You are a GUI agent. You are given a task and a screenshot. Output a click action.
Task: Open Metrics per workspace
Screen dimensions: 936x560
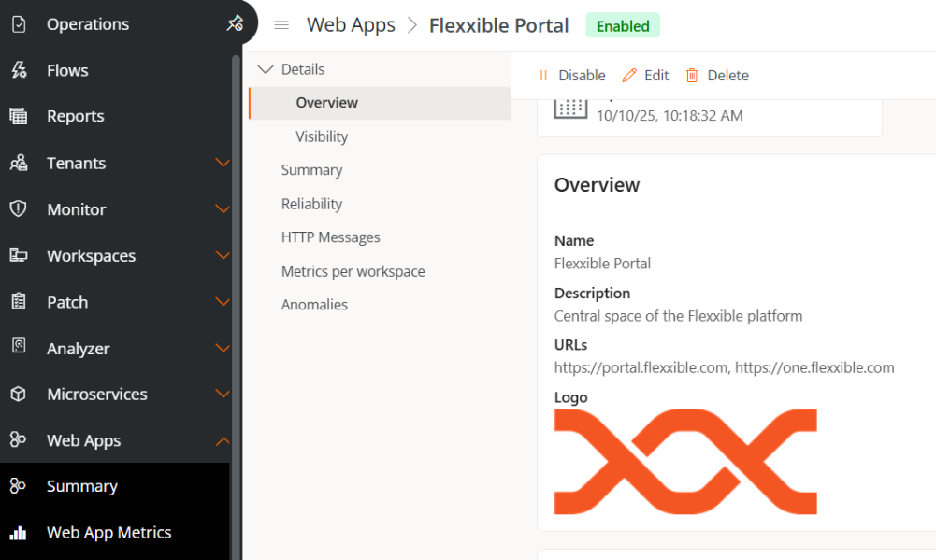pos(353,271)
